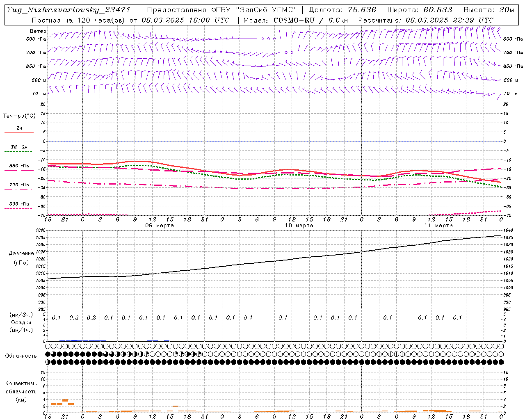The width and height of the screenshot is (525, 420).
Task: Click the (км) unit under convective label
Action: [x=21, y=399]
